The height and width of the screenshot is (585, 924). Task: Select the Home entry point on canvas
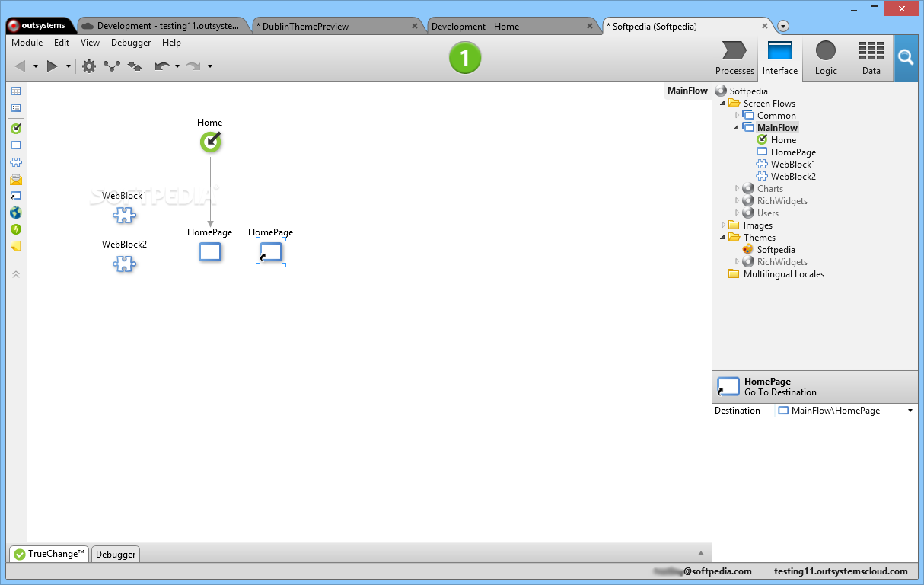tap(210, 142)
